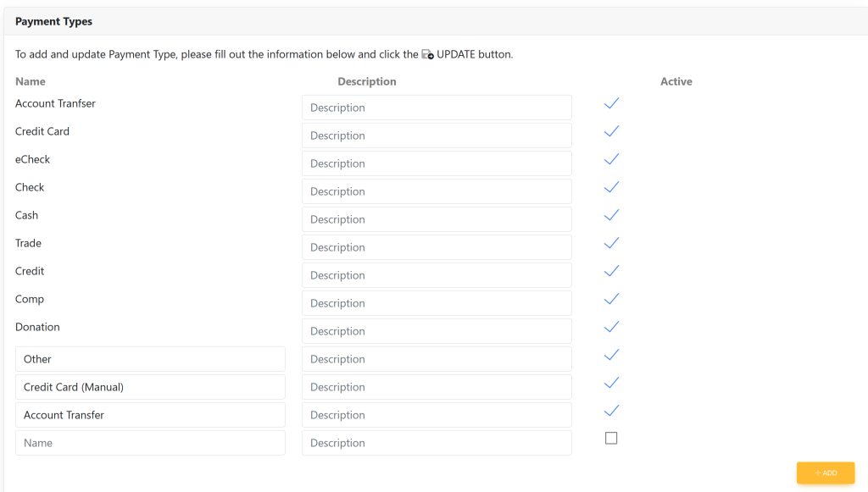
Task: Click the Description field for Trade
Action: 437,247
